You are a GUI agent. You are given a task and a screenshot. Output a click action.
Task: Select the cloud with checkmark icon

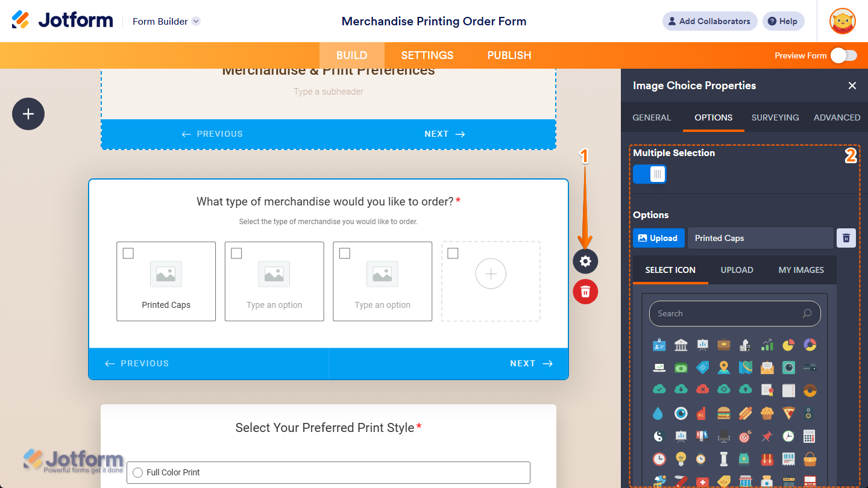coord(659,390)
